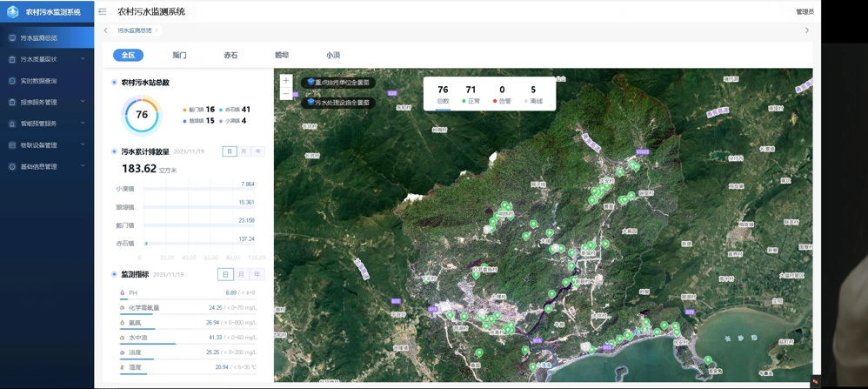The image size is (868, 389).
Task: Close the 污水监测总览 page tab
Action: [157, 30]
